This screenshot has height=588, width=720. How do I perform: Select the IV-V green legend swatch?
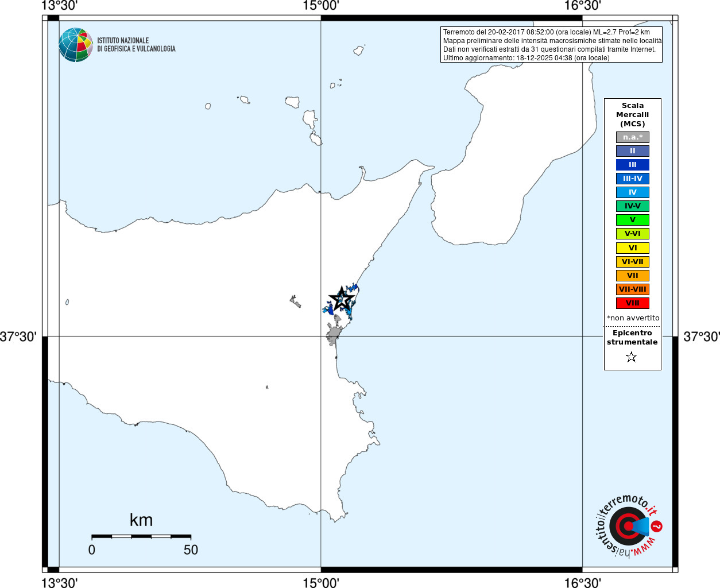632,206
